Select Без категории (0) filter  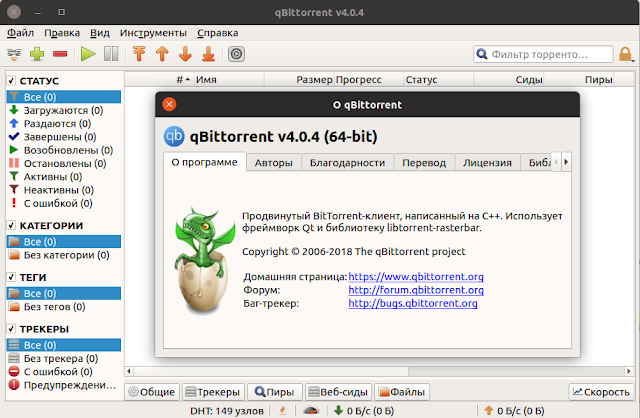coord(64,255)
